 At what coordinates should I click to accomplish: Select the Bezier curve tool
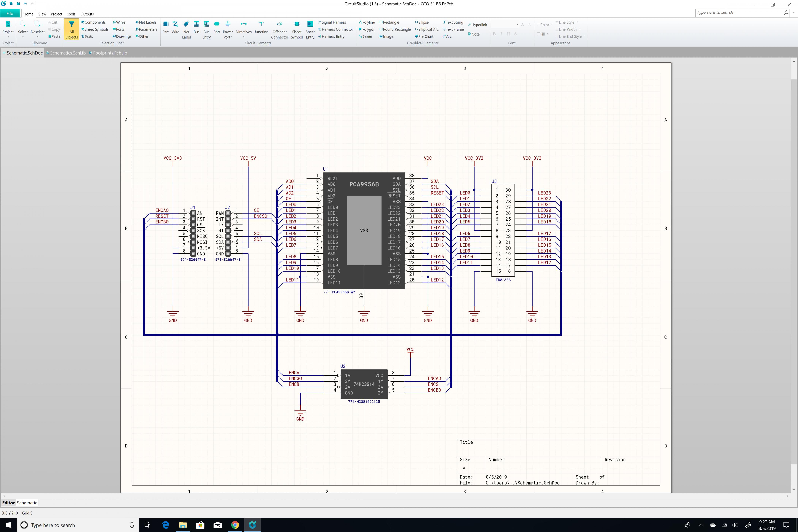coord(365,37)
